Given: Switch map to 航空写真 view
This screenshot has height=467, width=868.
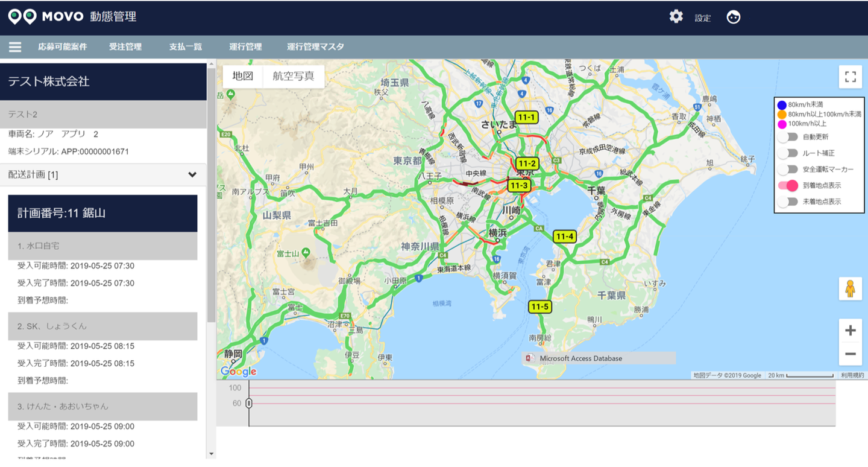Looking at the screenshot, I should (293, 76).
